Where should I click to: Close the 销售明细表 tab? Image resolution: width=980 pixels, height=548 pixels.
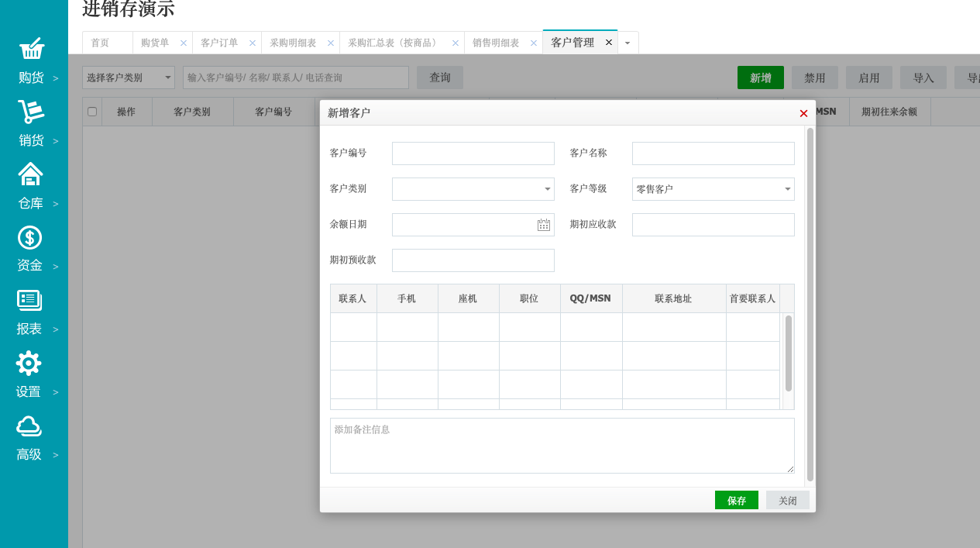pyautogui.click(x=534, y=43)
